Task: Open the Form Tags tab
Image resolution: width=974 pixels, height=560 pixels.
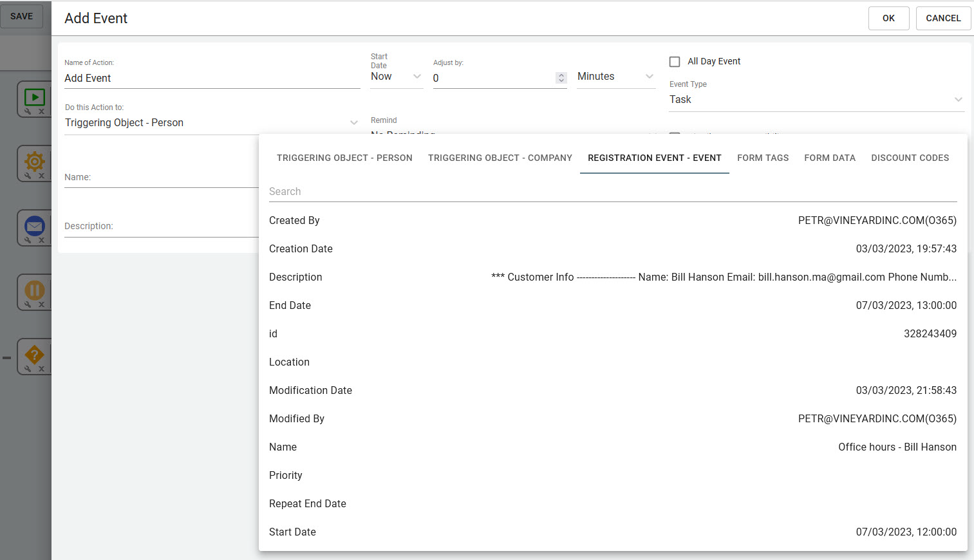Action: tap(763, 158)
